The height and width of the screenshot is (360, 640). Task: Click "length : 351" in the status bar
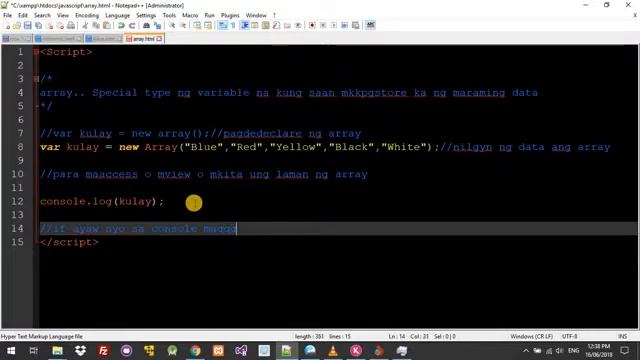[x=309, y=337]
